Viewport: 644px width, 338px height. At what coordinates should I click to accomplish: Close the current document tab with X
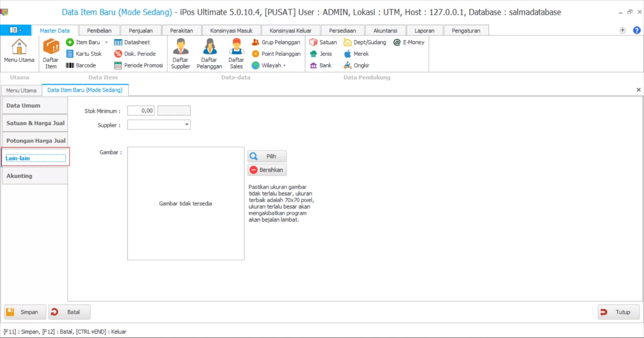(639, 90)
